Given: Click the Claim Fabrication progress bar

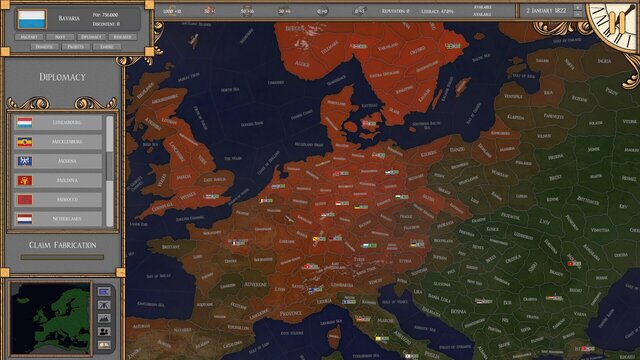Looking at the screenshot, I should 62,257.
